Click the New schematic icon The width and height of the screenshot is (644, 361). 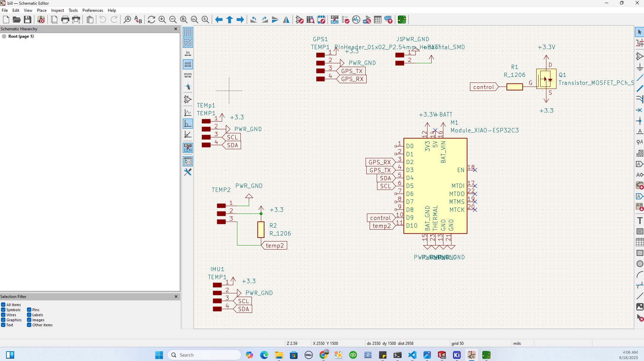(6, 20)
